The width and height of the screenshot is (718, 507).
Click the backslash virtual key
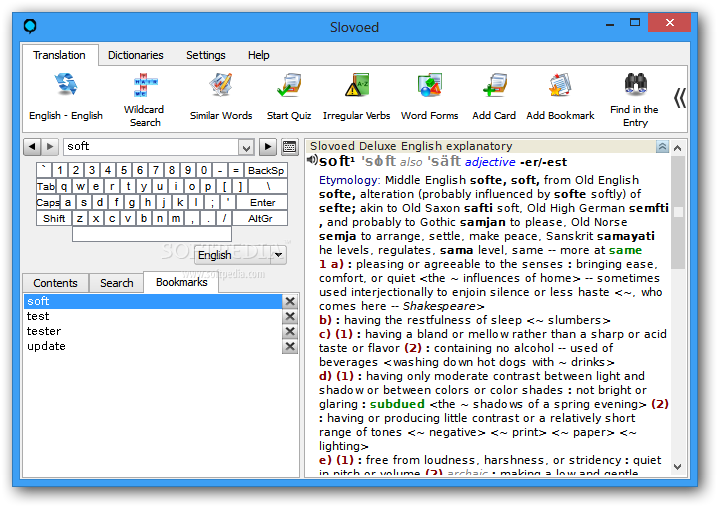[268, 186]
